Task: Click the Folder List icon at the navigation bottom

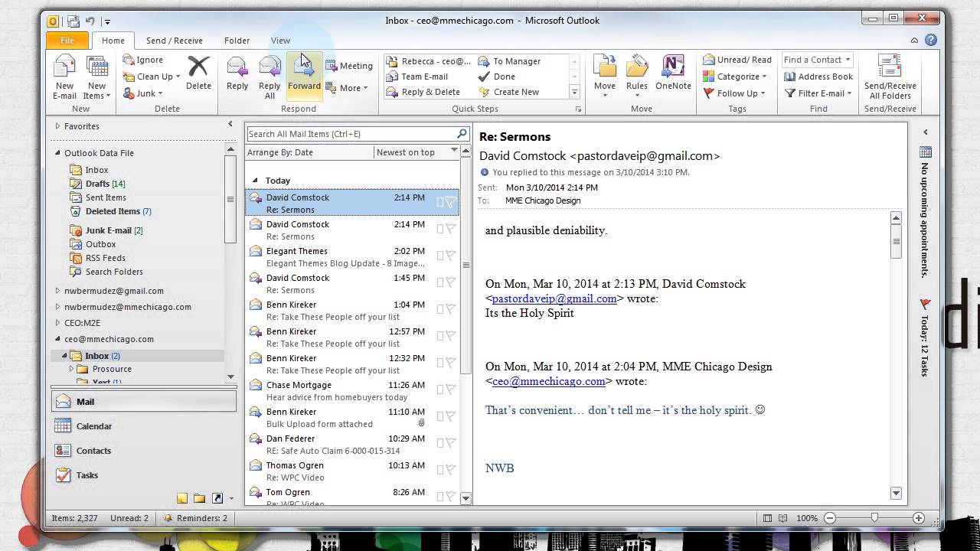Action: coord(199,498)
